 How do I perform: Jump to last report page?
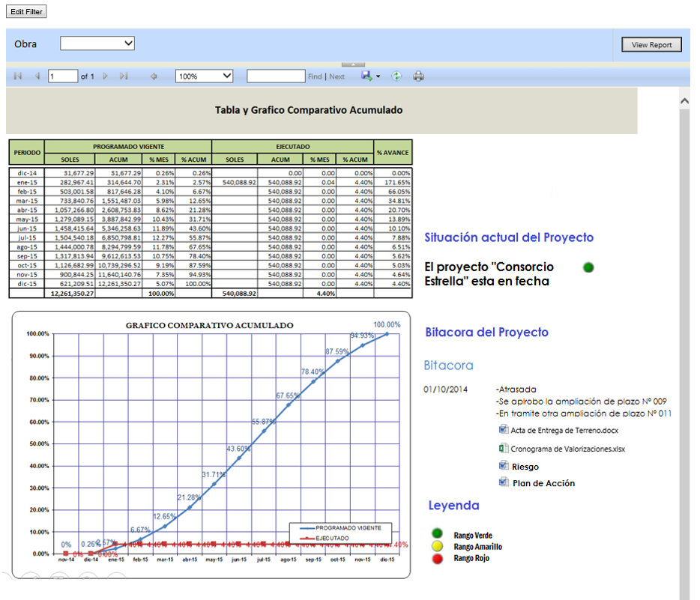point(124,76)
